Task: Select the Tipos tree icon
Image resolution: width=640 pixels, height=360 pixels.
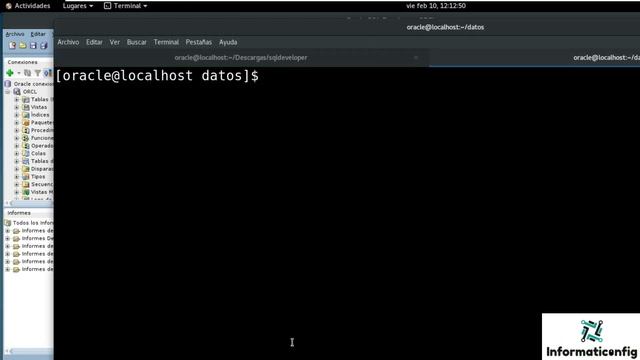Action: pyautogui.click(x=26, y=177)
